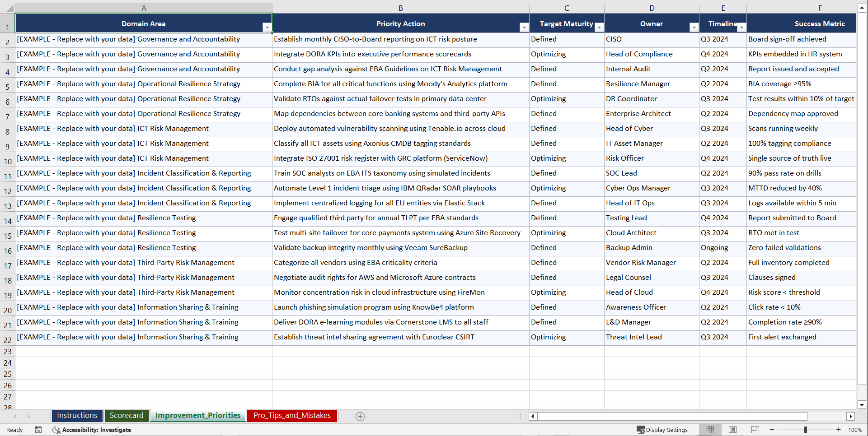This screenshot has height=436, width=868.
Task: Toggle the Priority Action filter arrow
Action: 524,28
